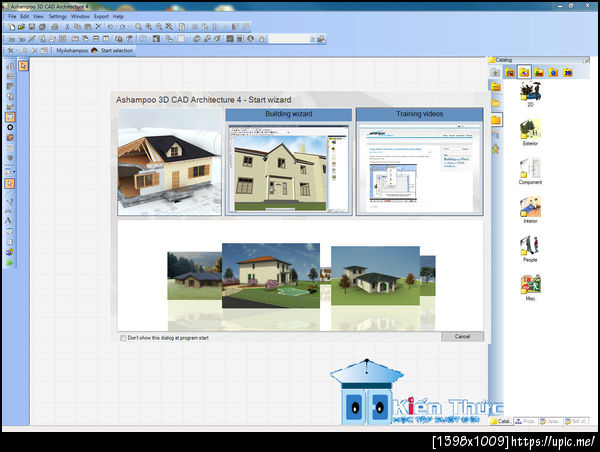600x452 pixels.
Task: Click the house icon at toolbar end
Action: pyautogui.click(x=321, y=39)
